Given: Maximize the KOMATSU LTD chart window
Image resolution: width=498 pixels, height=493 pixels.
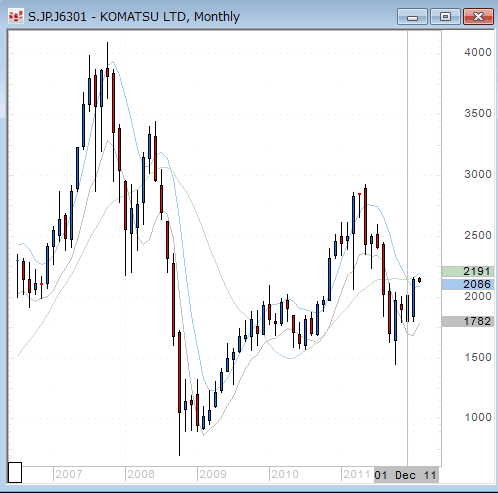Looking at the screenshot, I should (445, 17).
